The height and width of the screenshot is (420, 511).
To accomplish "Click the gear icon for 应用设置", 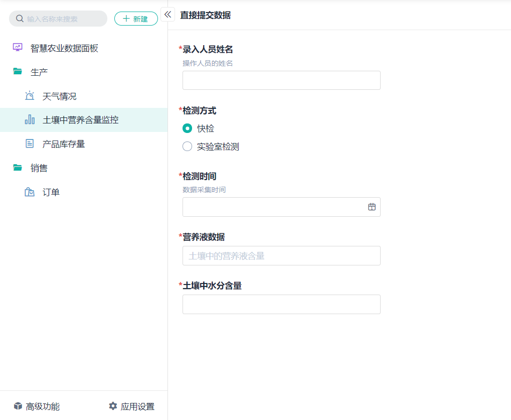I will tap(113, 406).
